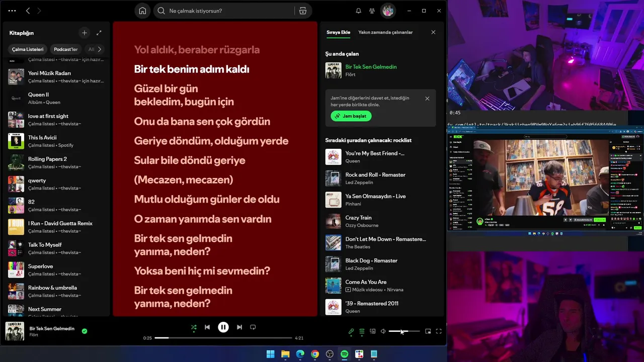The width and height of the screenshot is (644, 362).
Task: Open the profile avatar menu
Action: pos(387,11)
